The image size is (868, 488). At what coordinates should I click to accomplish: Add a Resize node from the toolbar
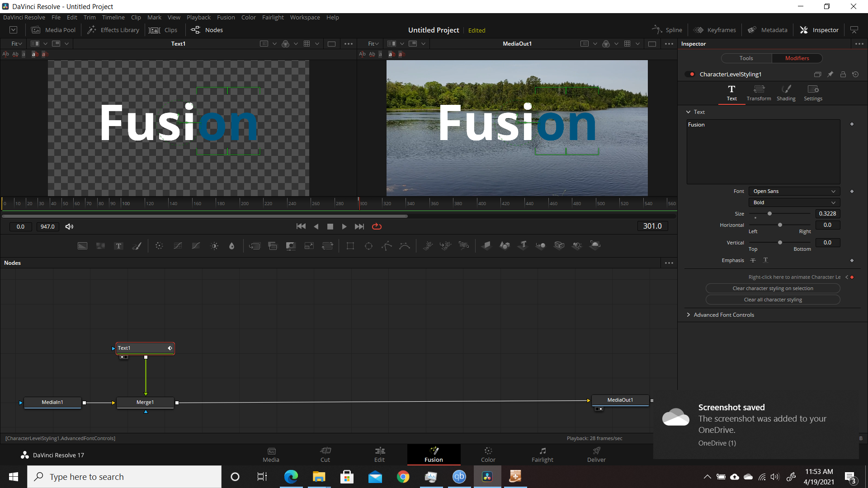309,246
